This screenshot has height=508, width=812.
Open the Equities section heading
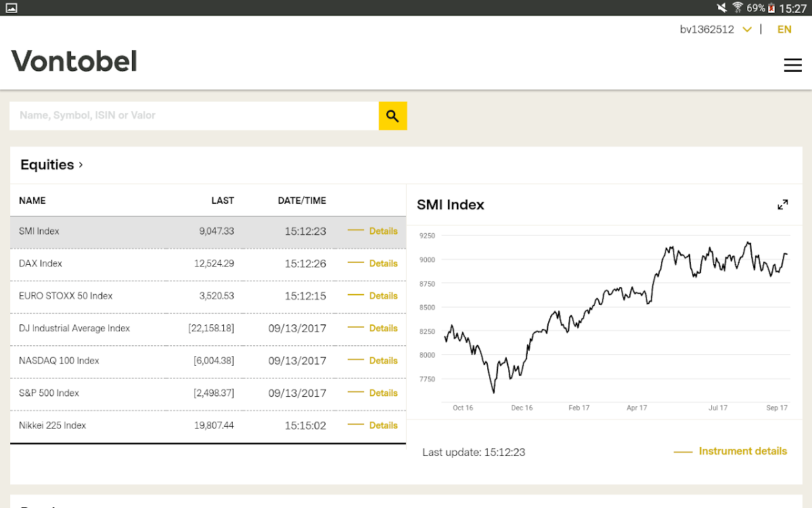pyautogui.click(x=51, y=165)
